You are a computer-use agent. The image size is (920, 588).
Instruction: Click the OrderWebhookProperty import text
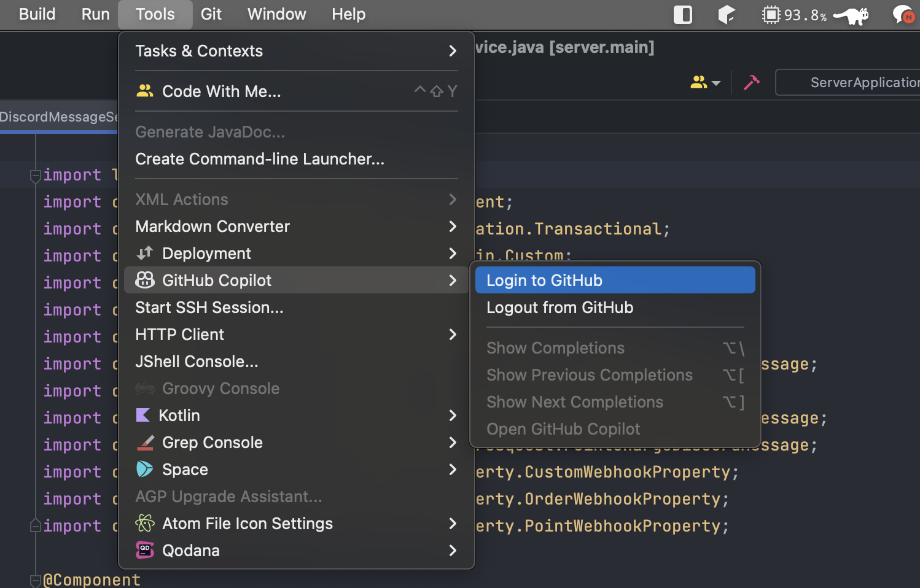[x=622, y=499]
